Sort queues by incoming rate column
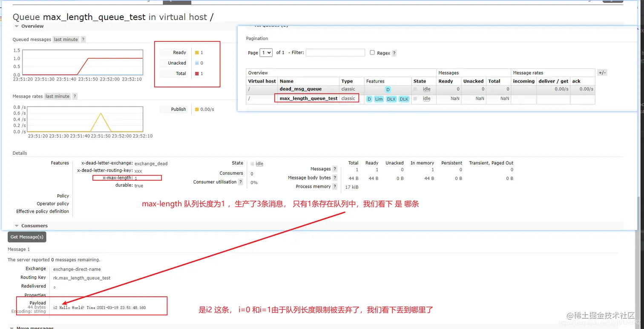This screenshot has width=644, height=329. pyautogui.click(x=523, y=81)
